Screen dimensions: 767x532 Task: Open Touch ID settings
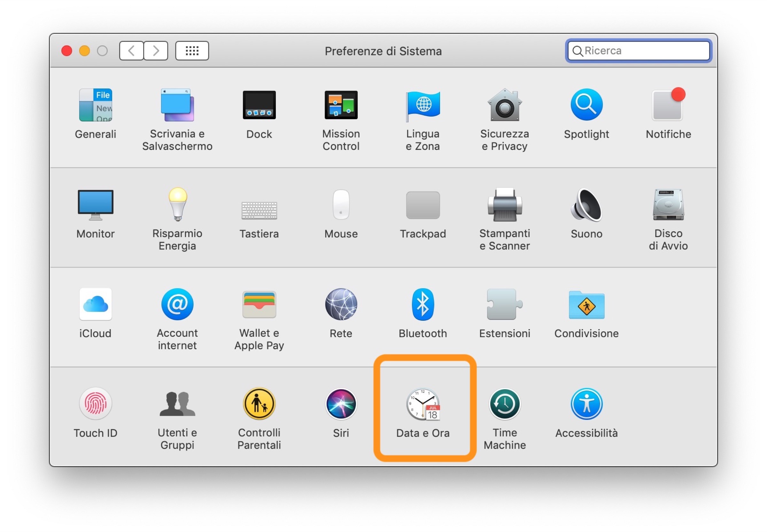coord(95,404)
